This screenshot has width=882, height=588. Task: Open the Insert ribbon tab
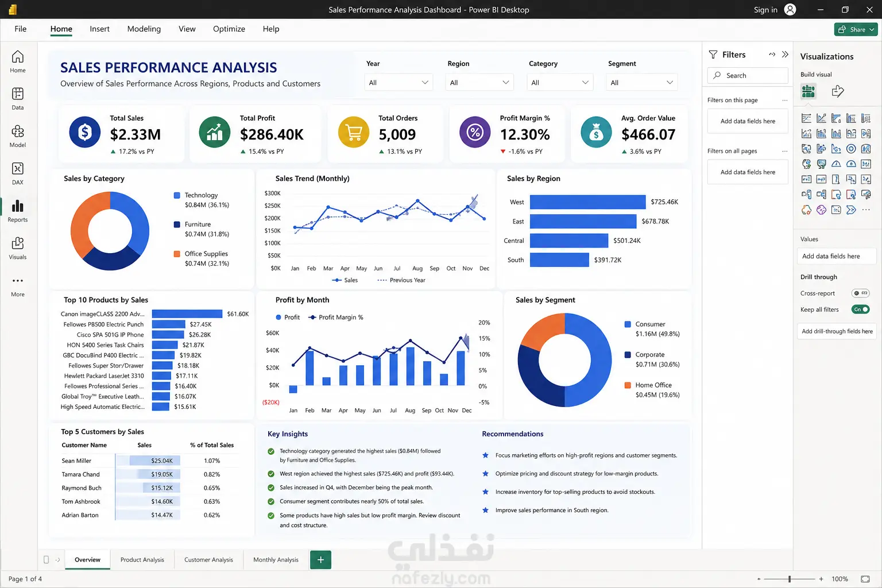click(99, 29)
